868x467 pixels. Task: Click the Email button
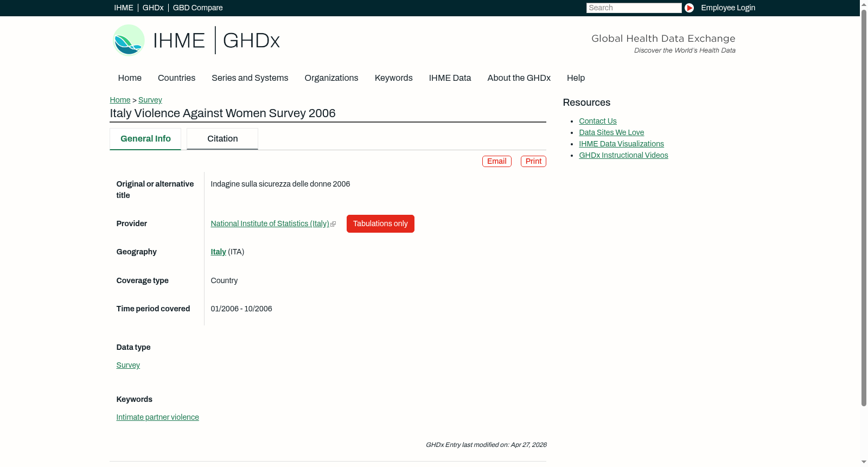click(x=497, y=161)
